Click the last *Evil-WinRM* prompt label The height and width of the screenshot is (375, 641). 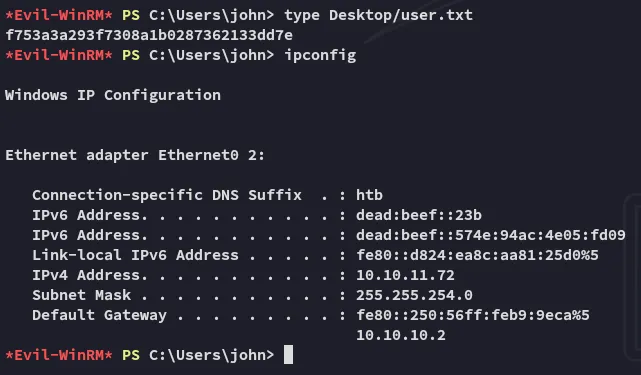59,355
